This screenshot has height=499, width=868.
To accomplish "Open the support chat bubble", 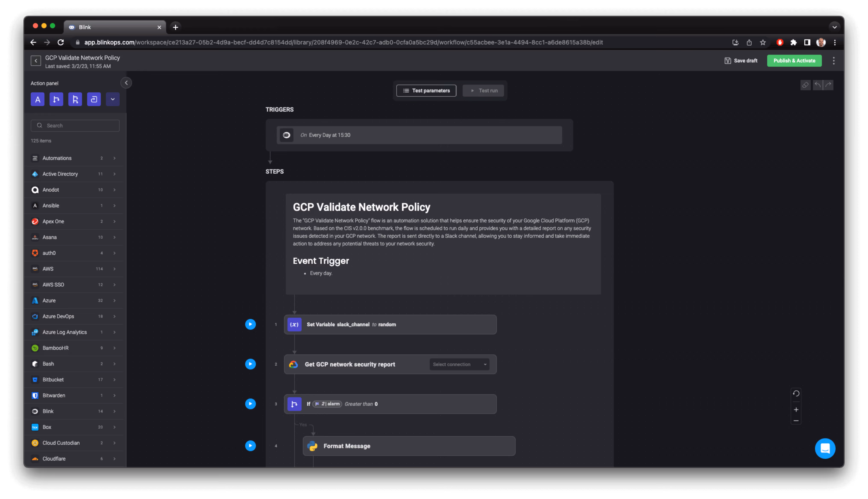I will pos(825,448).
